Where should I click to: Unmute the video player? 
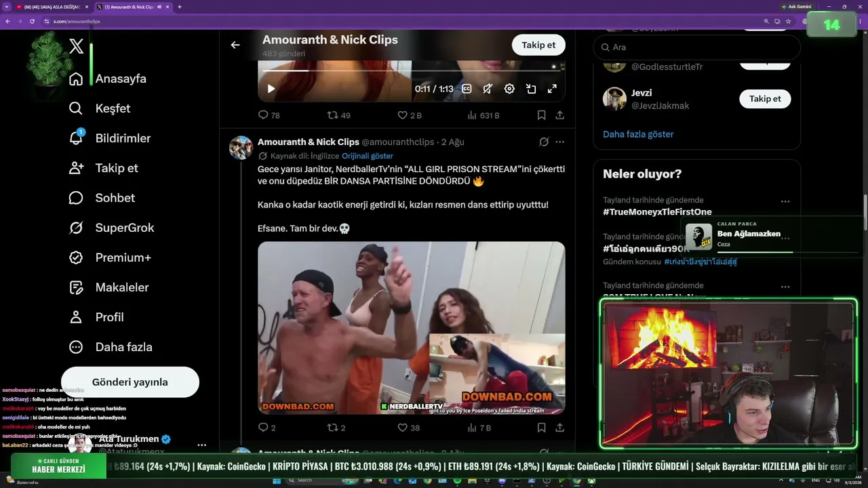488,89
